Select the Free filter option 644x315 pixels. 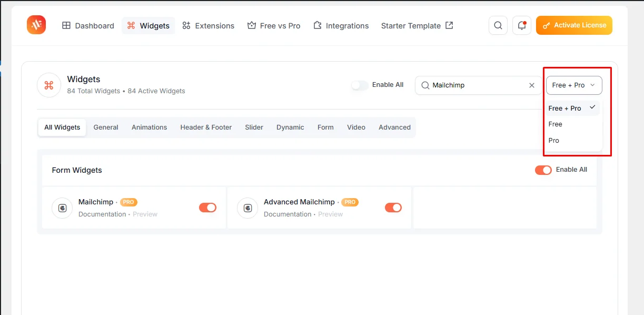[572, 124]
